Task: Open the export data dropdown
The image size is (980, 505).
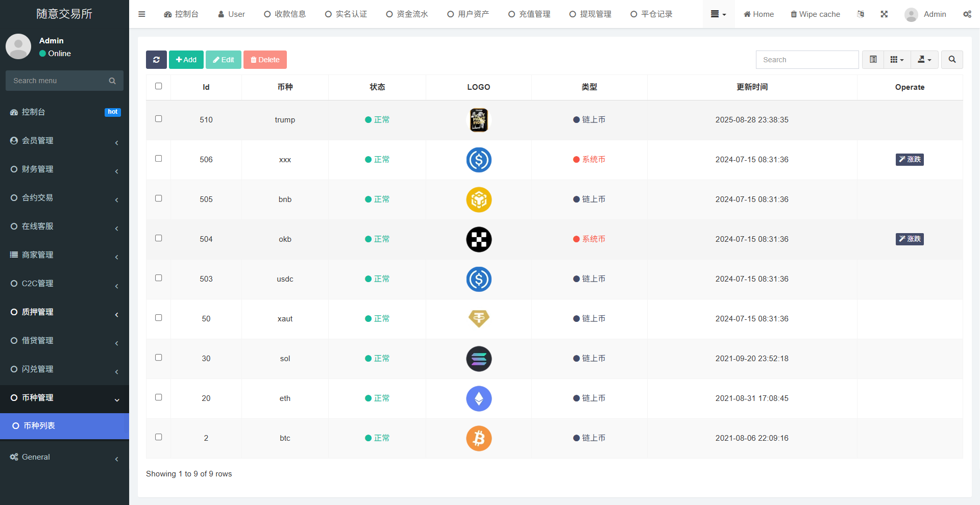Action: click(924, 60)
